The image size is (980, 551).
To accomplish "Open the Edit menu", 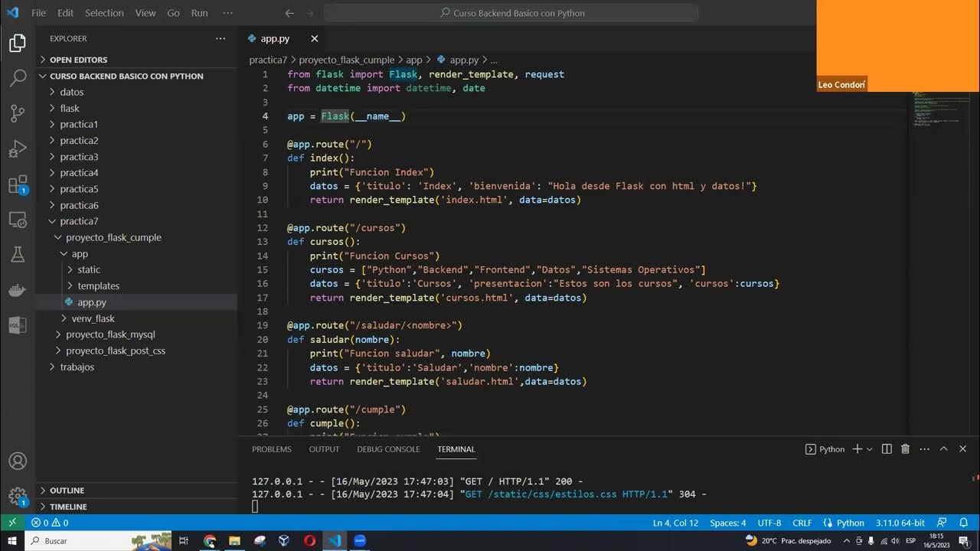I will pos(65,13).
